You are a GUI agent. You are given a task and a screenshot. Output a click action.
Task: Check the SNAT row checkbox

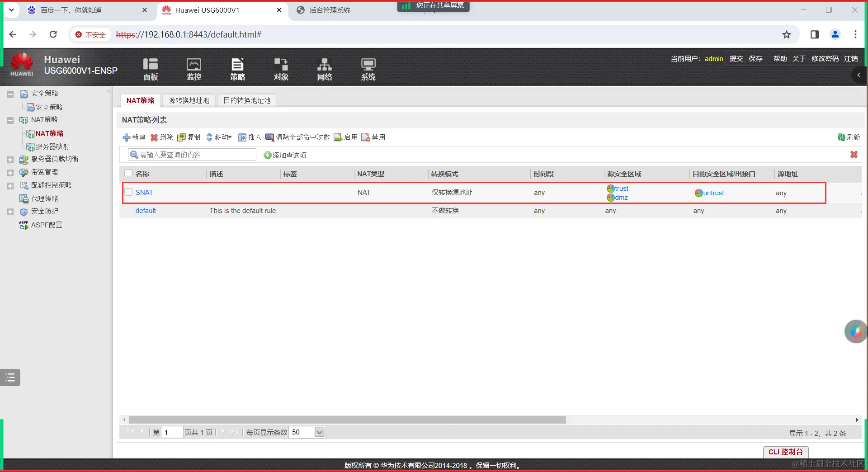click(x=128, y=192)
